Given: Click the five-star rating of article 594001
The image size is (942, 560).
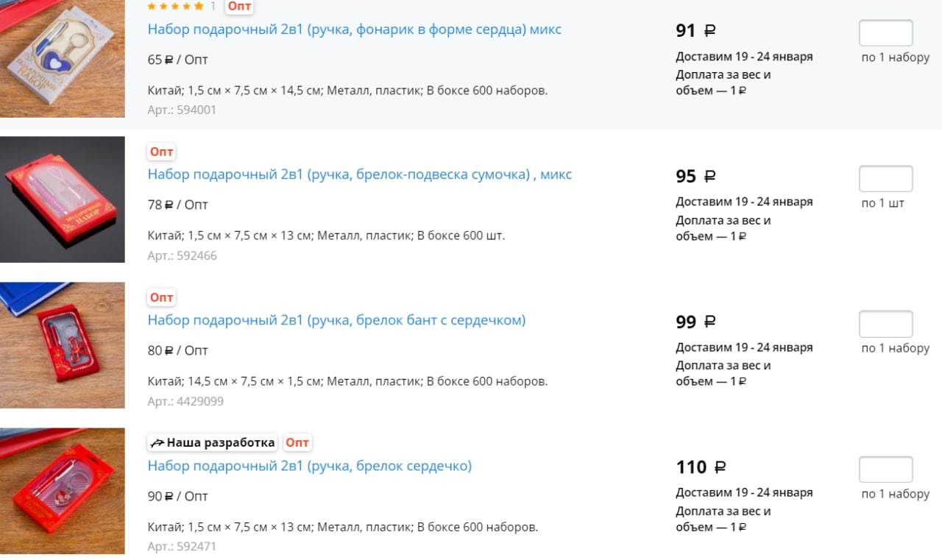Looking at the screenshot, I should (x=175, y=6).
